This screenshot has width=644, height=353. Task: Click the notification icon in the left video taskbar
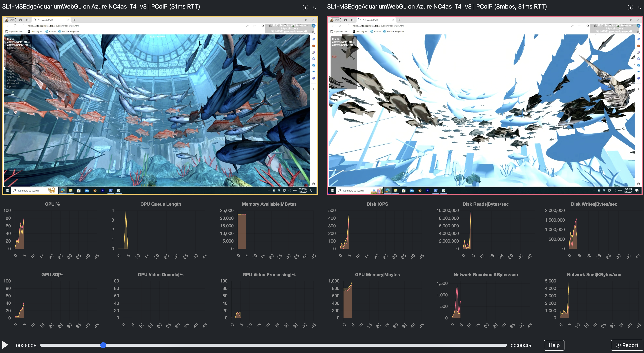[312, 191]
